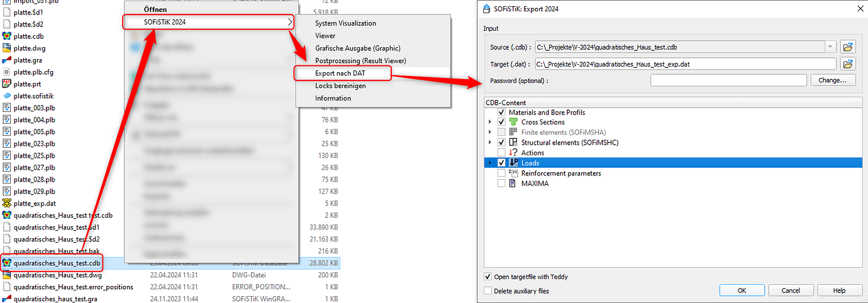Browse for the Target .dat file folder icon
Image resolution: width=868 pixels, height=303 pixels.
coord(849,63)
